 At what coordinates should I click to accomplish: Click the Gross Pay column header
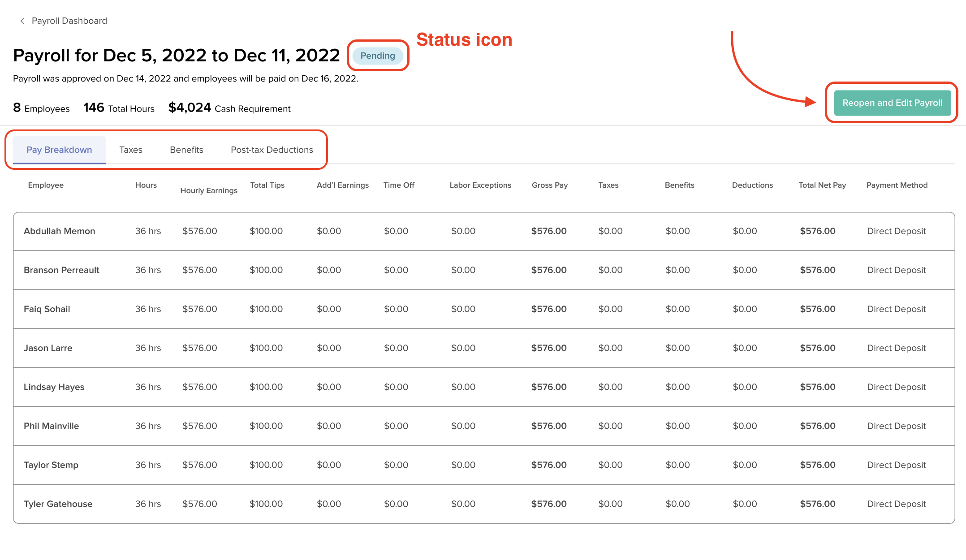coord(550,185)
